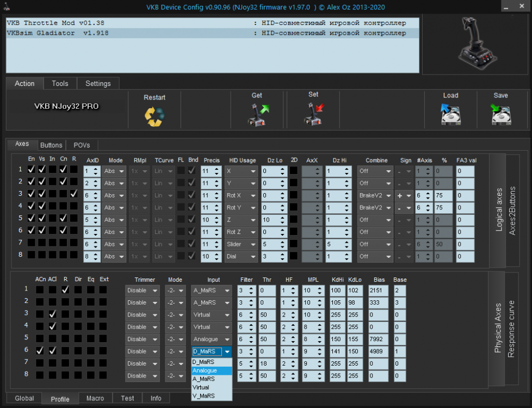Open Mode dropdown for physical axis 2
The height and width of the screenshot is (408, 532).
click(176, 303)
